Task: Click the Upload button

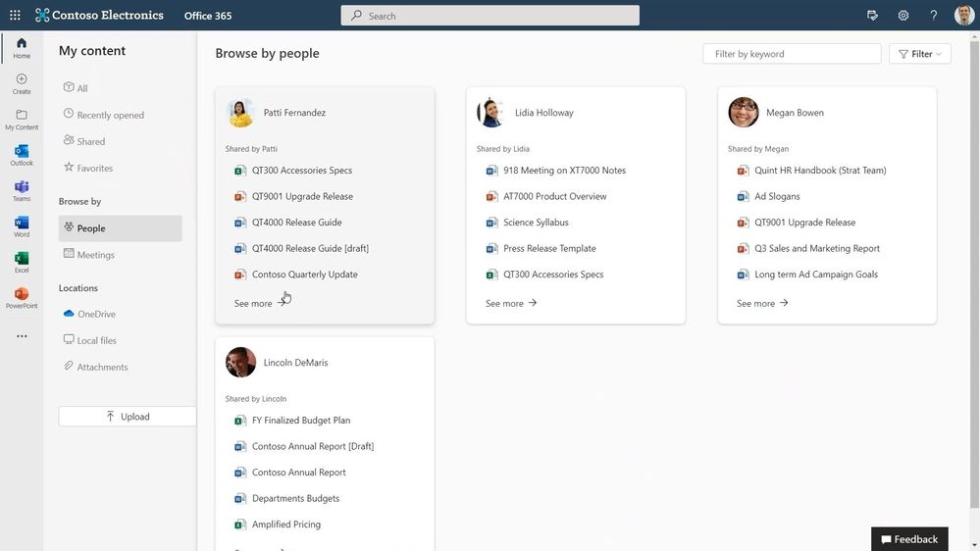Action: 128,417
